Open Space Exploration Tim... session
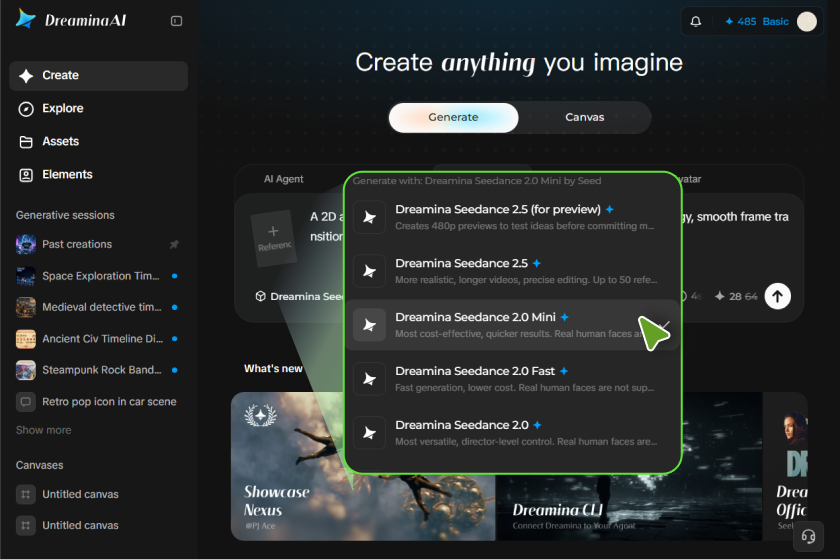This screenshot has height=560, width=840. 99,276
